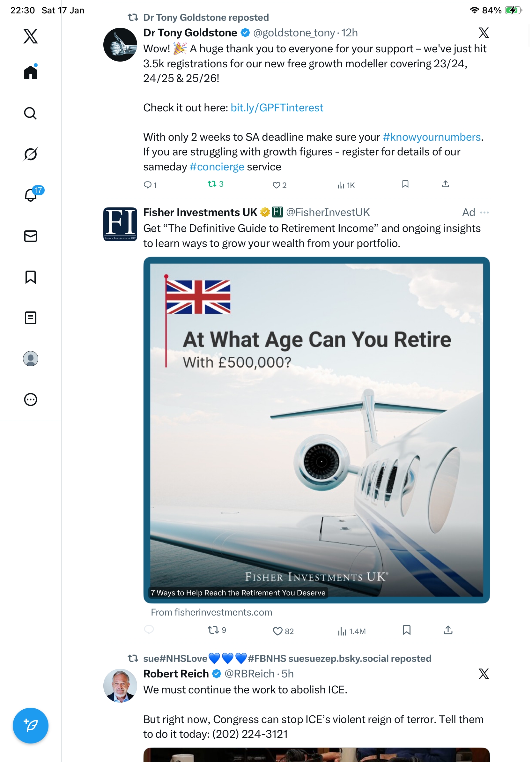
Task: Bookmark Dr Tony Goldstone's post
Action: [x=405, y=184]
